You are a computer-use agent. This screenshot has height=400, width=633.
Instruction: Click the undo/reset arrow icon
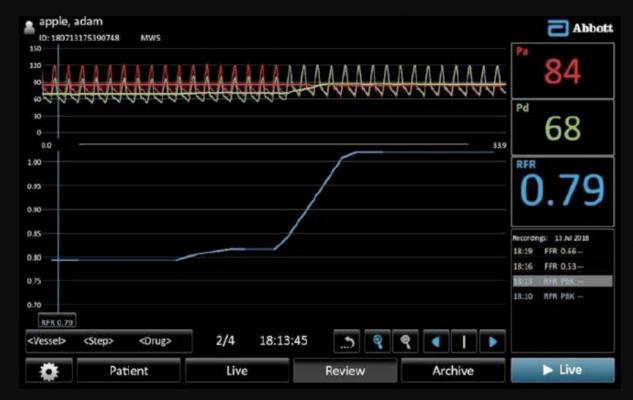(346, 341)
